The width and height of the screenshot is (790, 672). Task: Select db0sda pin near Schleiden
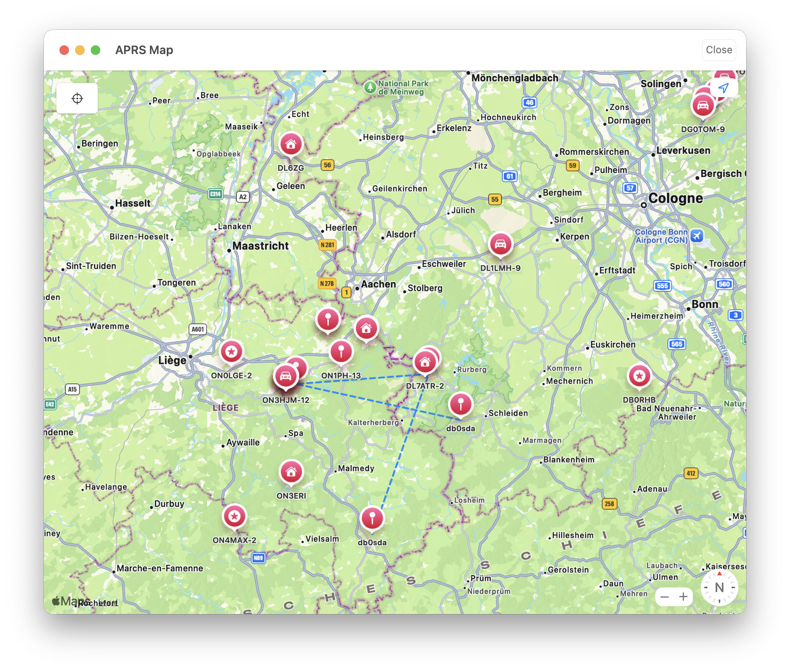click(461, 404)
